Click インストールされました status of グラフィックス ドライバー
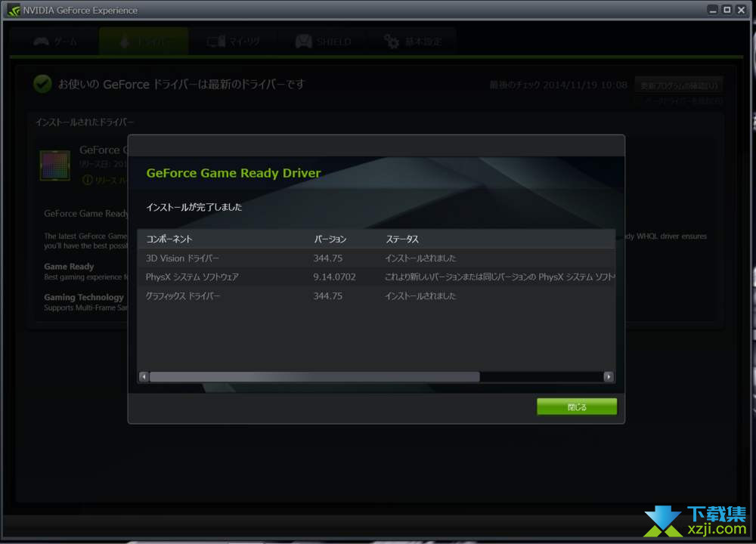Image resolution: width=756 pixels, height=544 pixels. pos(420,296)
